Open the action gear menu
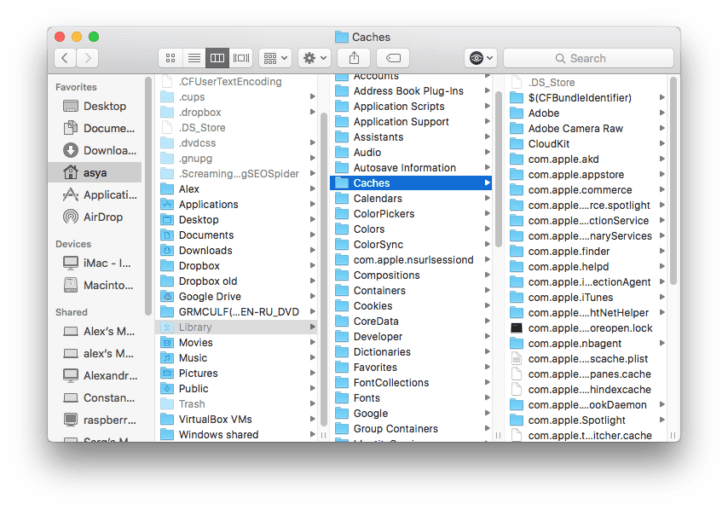Screen dimensions: 728x510 [315, 58]
